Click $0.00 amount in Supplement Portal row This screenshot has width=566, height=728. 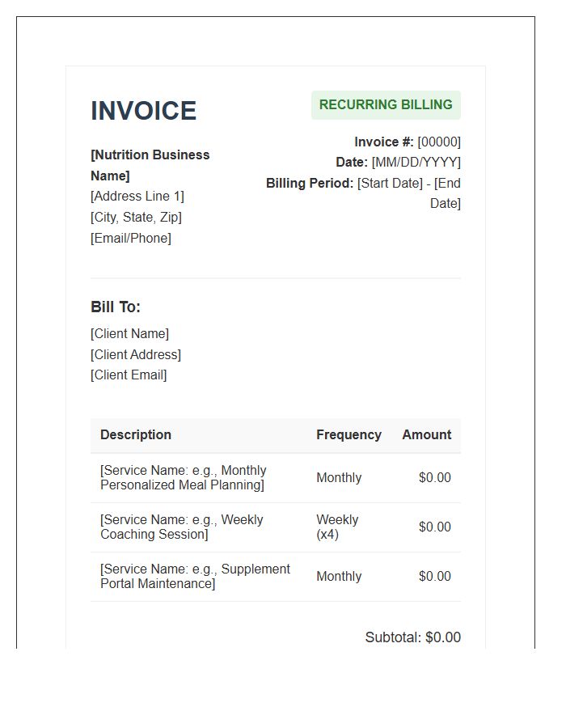(435, 576)
